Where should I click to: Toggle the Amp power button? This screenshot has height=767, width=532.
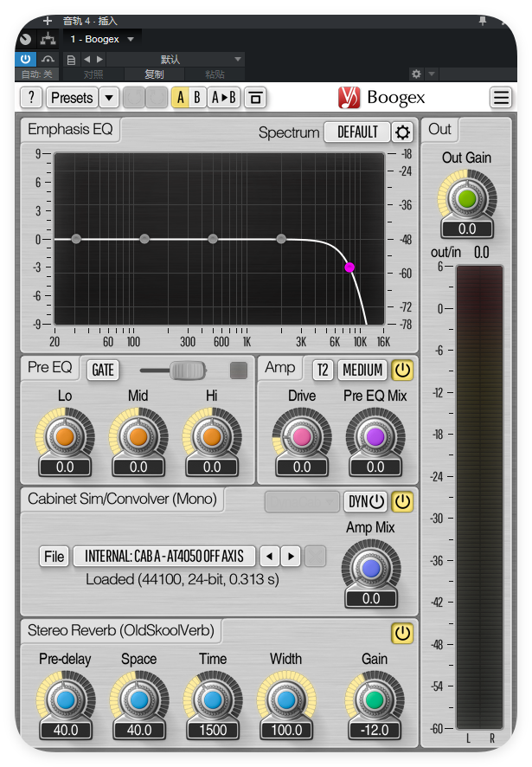(402, 370)
